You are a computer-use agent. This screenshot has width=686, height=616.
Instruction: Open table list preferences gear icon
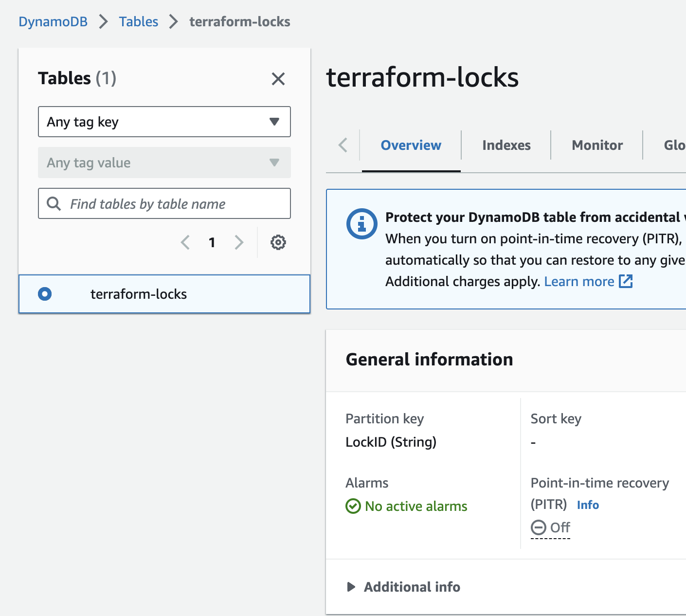coord(278,242)
